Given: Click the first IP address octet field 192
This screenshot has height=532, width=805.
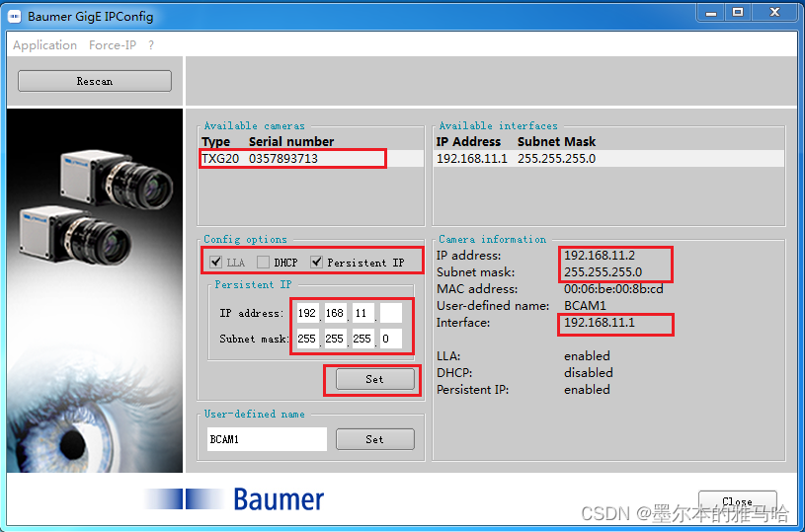Looking at the screenshot, I should [x=307, y=313].
